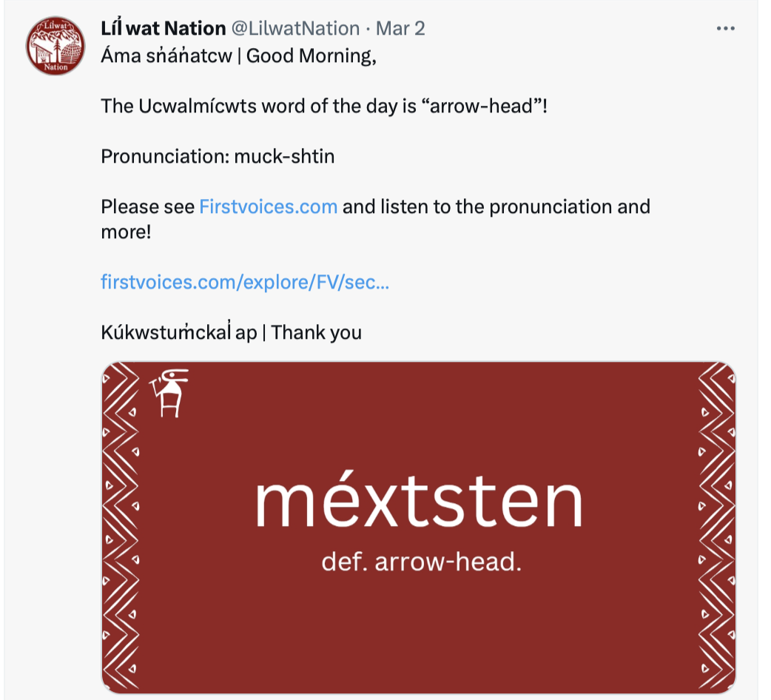Click the "Pronunciation: muck-shtin" line

tap(218, 156)
